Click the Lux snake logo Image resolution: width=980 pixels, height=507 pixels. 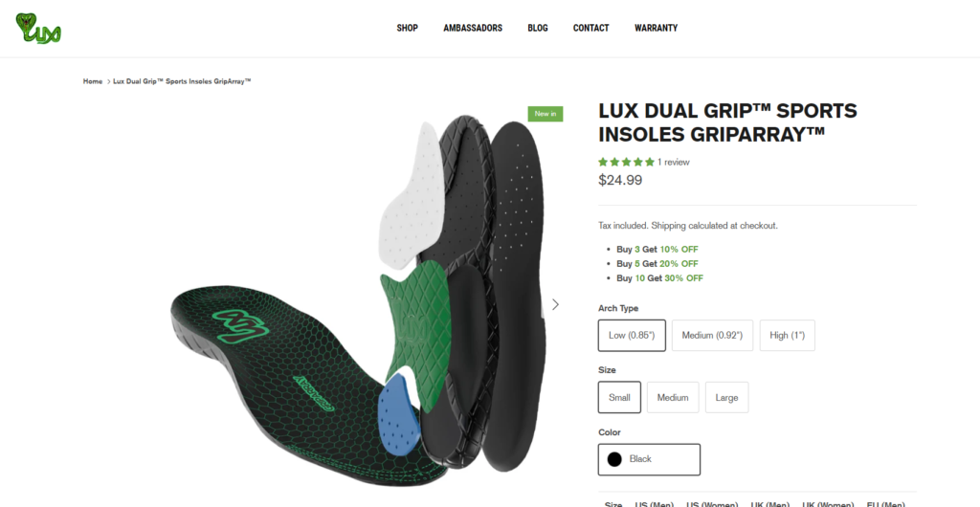coord(38,29)
